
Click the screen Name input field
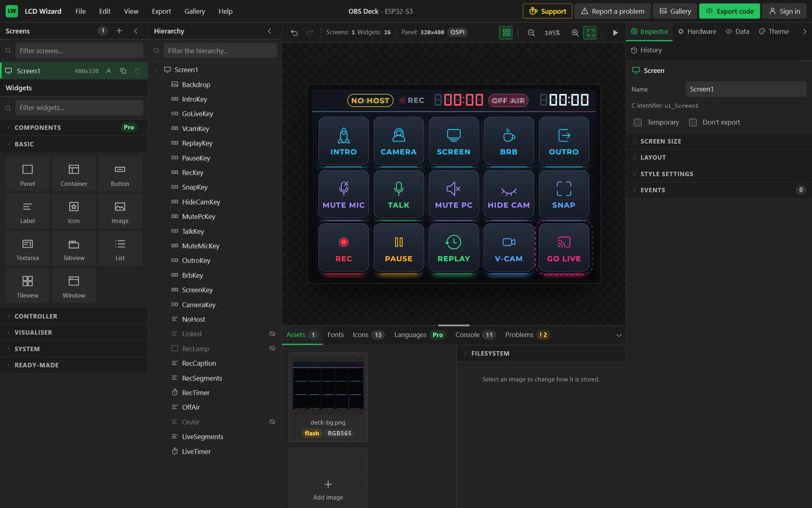pos(746,90)
